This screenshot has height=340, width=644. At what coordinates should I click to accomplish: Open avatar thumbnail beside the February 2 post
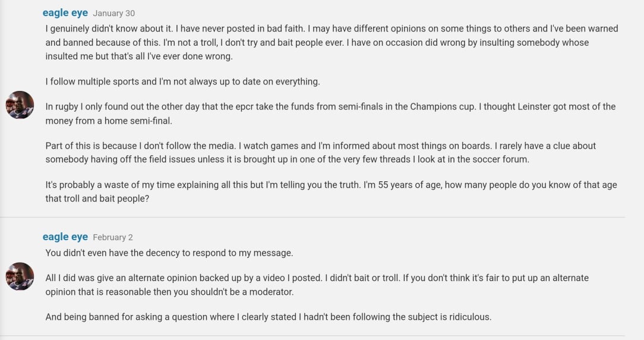[x=20, y=276]
